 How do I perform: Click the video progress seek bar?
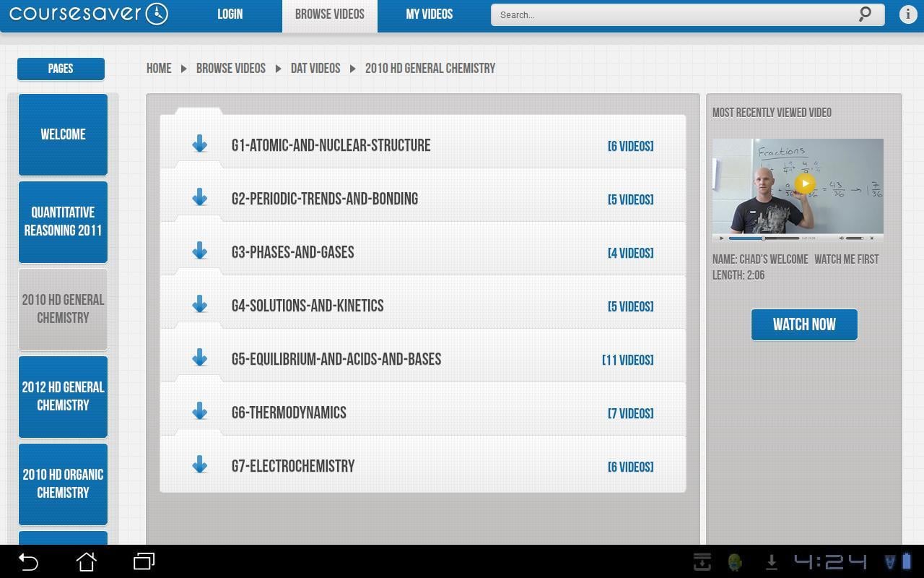764,238
